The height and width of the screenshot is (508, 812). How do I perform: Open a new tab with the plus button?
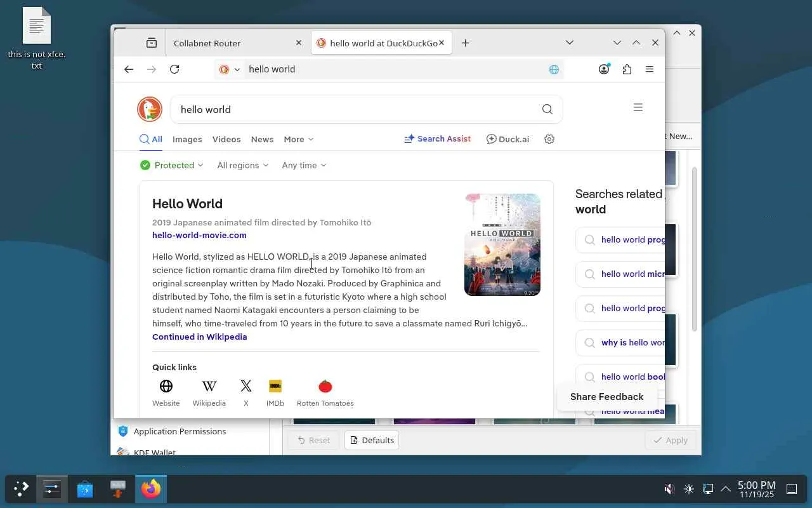465,43
